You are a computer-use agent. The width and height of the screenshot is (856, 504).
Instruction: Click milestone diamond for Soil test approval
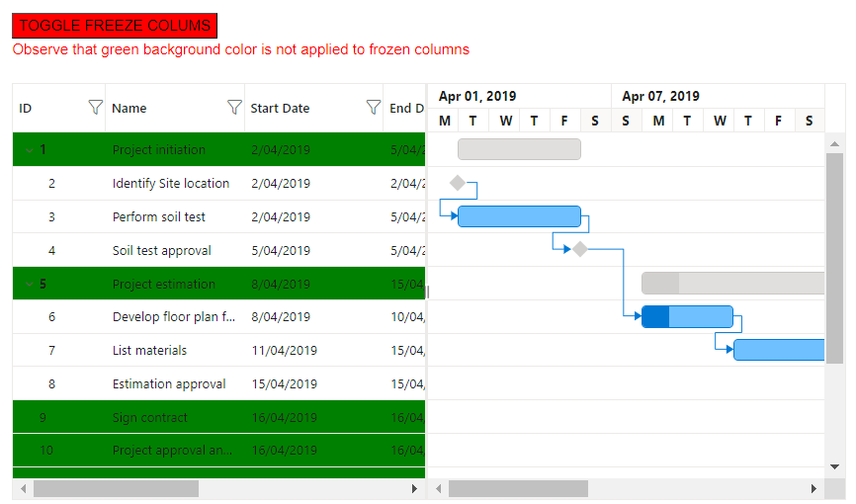coord(580,250)
